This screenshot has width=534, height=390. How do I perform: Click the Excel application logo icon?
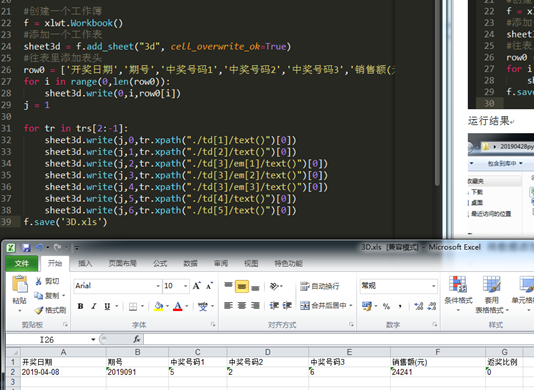click(x=11, y=248)
